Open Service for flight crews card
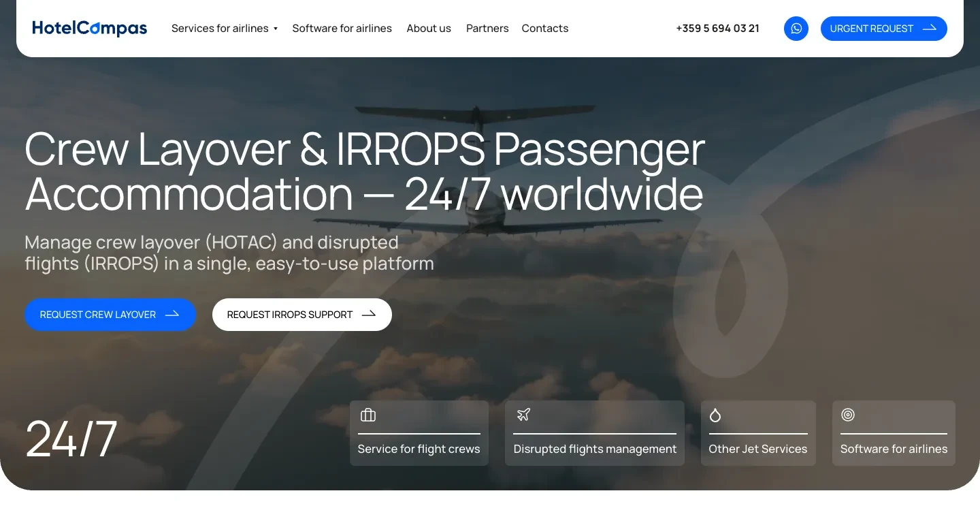 pyautogui.click(x=419, y=433)
